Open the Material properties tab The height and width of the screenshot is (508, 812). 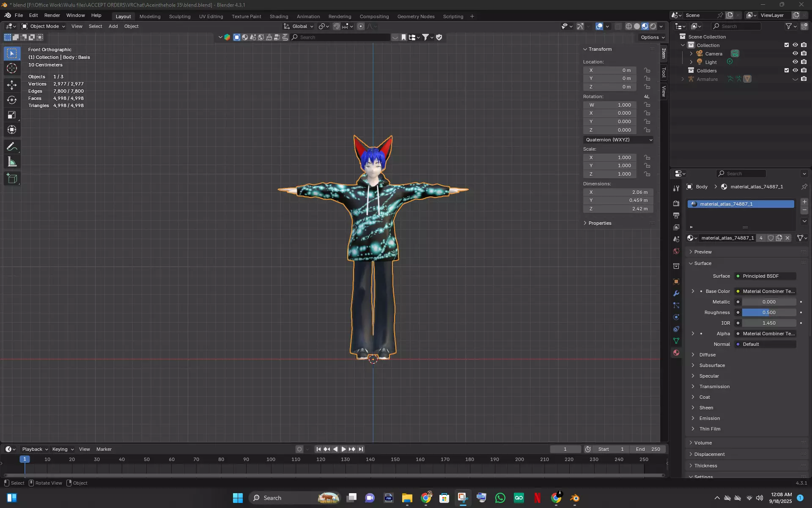[676, 353]
